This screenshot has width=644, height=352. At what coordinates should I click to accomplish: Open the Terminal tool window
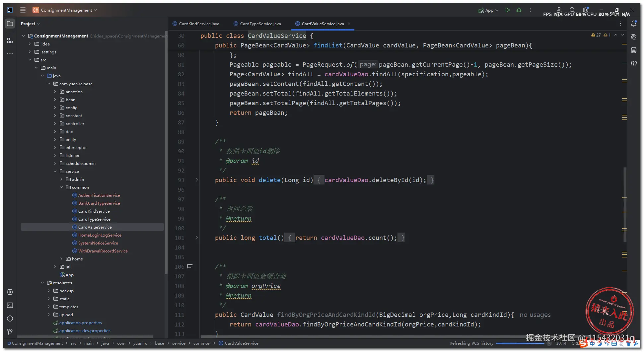[x=10, y=305]
